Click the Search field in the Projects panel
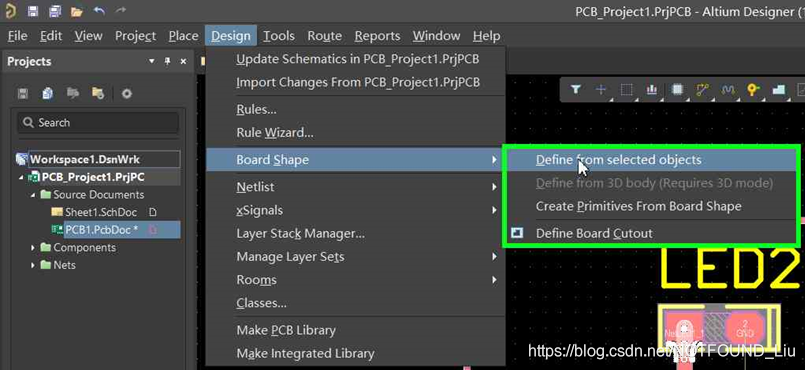This screenshot has width=805, height=370. [x=99, y=123]
